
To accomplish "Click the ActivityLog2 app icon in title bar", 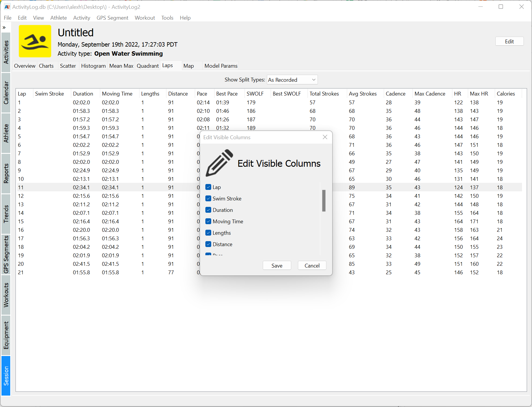I will 7,7.
